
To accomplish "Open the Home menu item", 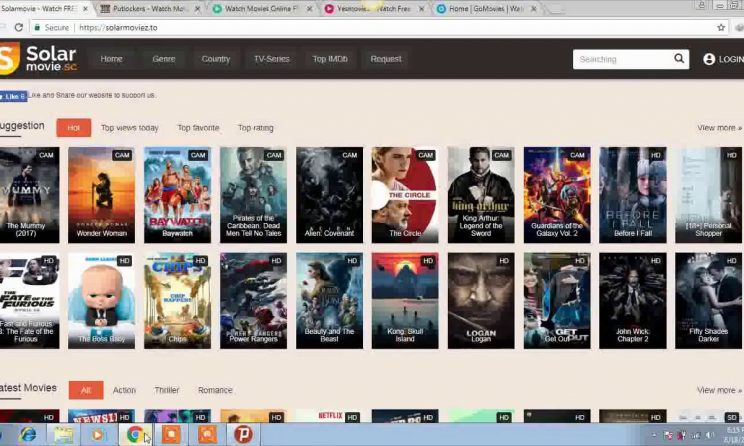I will (112, 59).
